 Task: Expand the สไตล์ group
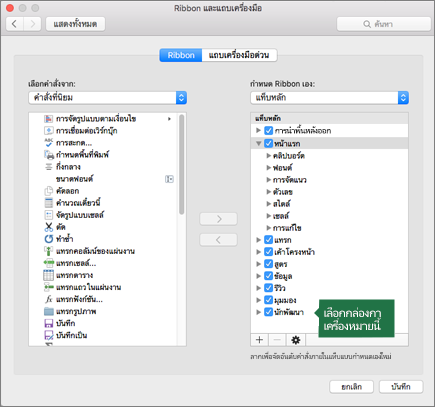(x=269, y=204)
